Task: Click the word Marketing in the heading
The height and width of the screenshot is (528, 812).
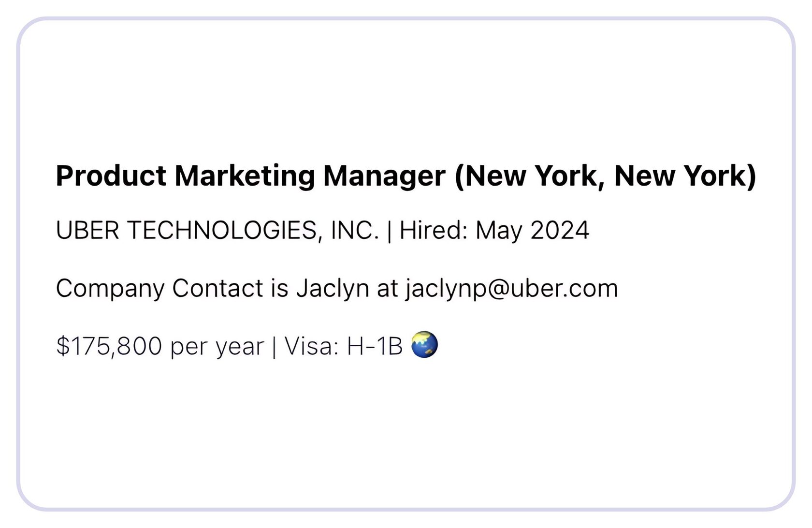Action: coord(245,176)
